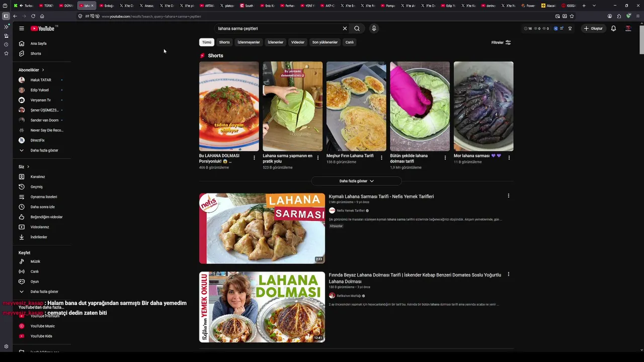Go back with the browser back arrow
The height and width of the screenshot is (362, 644).
coord(15,16)
